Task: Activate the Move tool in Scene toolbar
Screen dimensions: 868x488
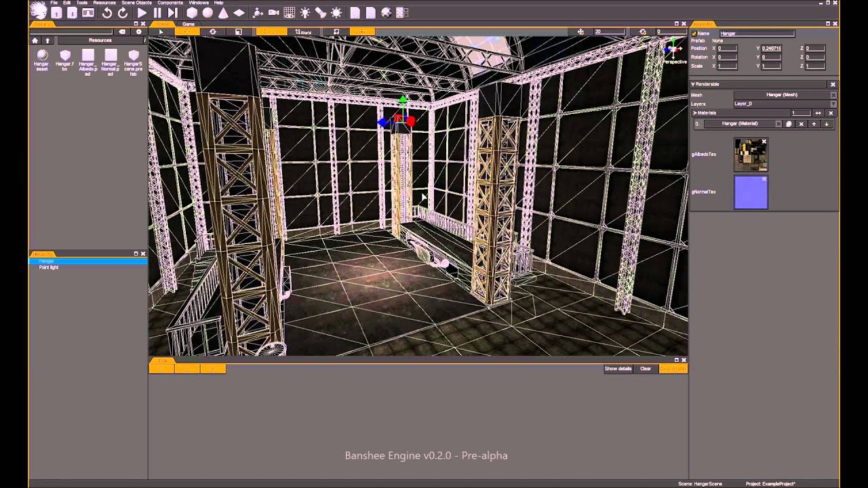Action: 187,32
